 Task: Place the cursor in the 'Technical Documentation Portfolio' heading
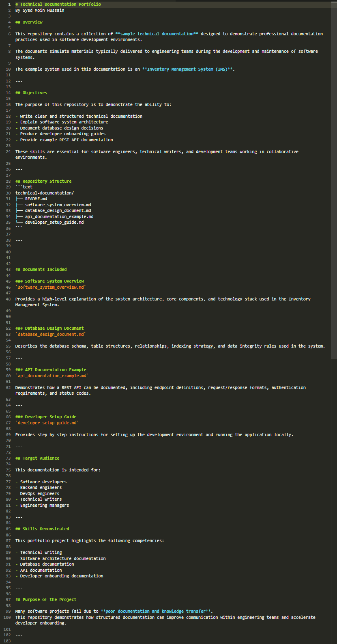click(x=60, y=4)
